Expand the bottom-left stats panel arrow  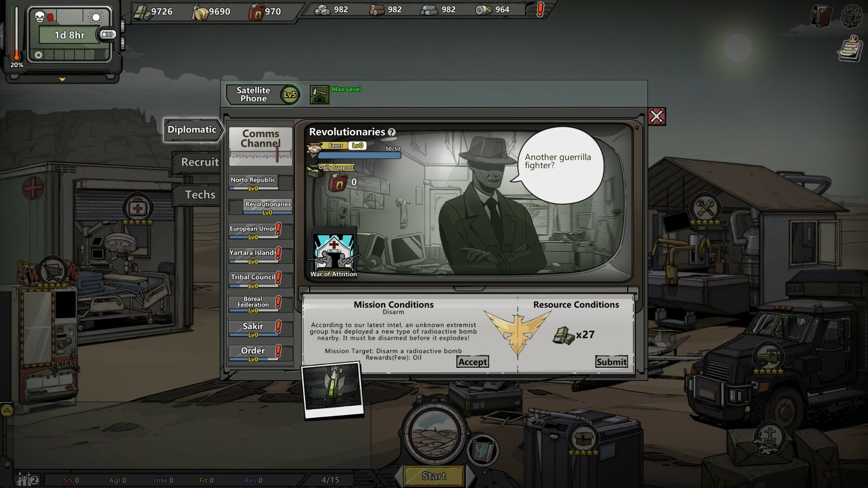(7, 410)
